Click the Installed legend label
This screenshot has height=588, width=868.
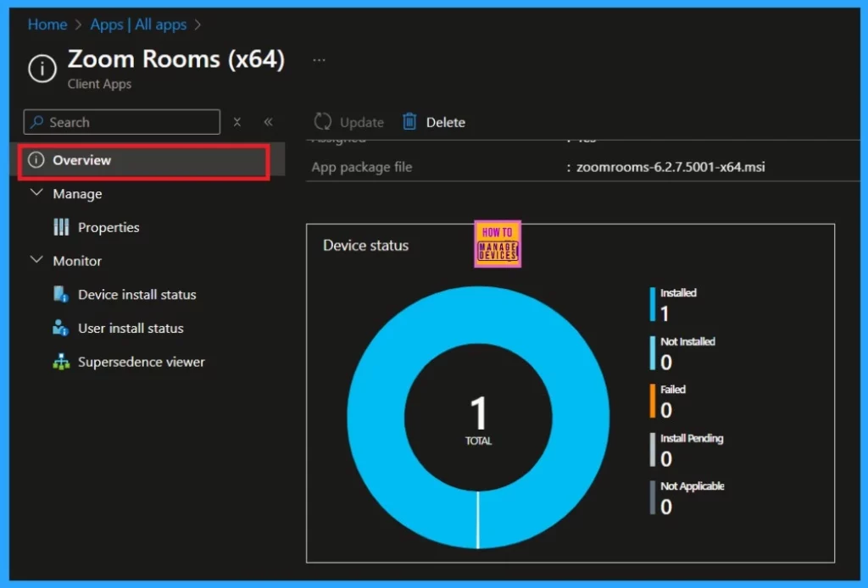tap(678, 293)
